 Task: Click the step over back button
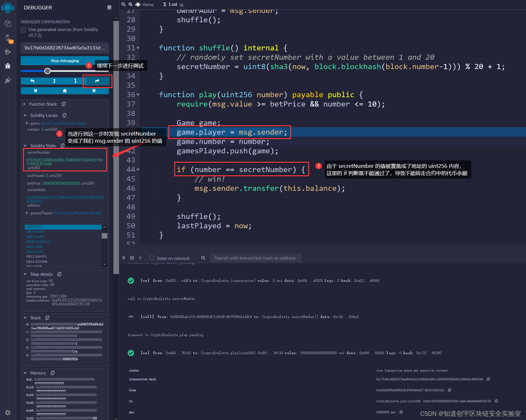coord(32,81)
